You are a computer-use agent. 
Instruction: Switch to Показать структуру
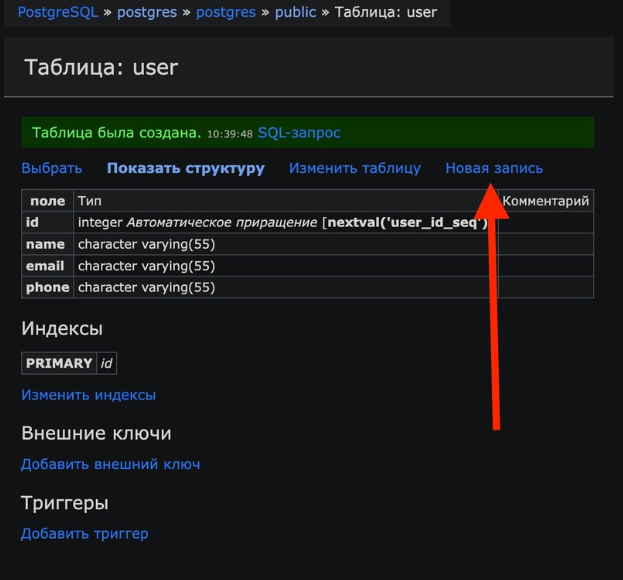186,168
